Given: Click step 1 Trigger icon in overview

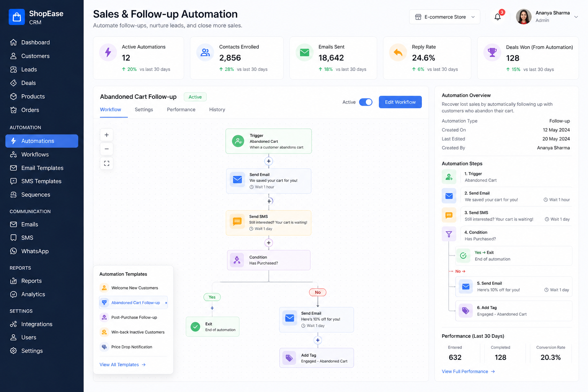Looking at the screenshot, I should coord(449,176).
